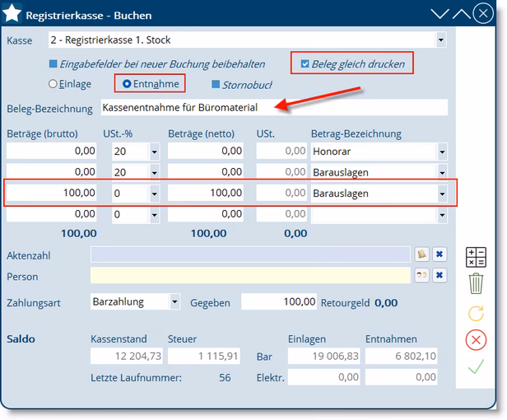Screen dimensions: 507x420
Task: Click the trash bin delete icon
Action: click(476, 283)
